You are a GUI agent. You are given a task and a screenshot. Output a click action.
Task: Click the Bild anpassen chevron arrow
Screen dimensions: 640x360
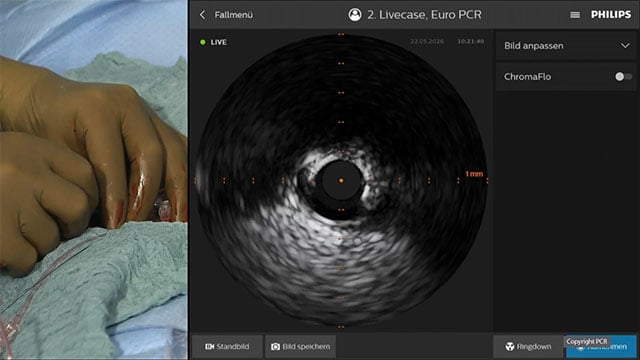[x=625, y=46]
